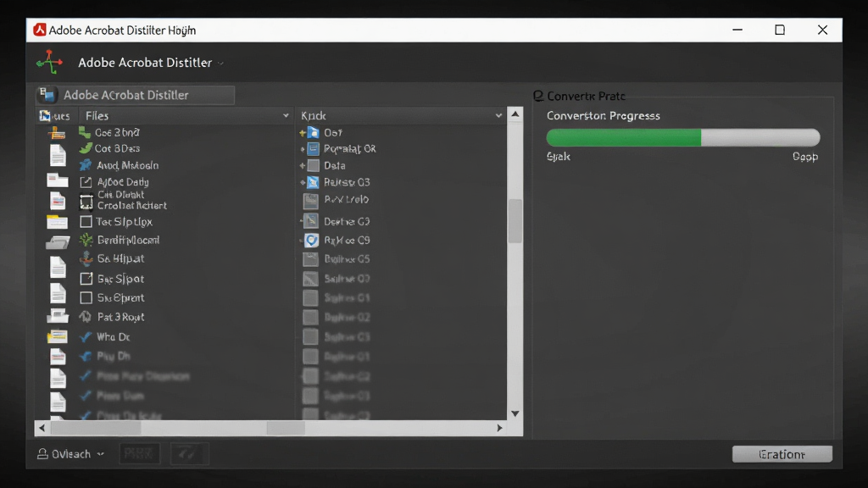Click the 'Files' column header
The height and width of the screenshot is (488, 868).
click(x=186, y=115)
